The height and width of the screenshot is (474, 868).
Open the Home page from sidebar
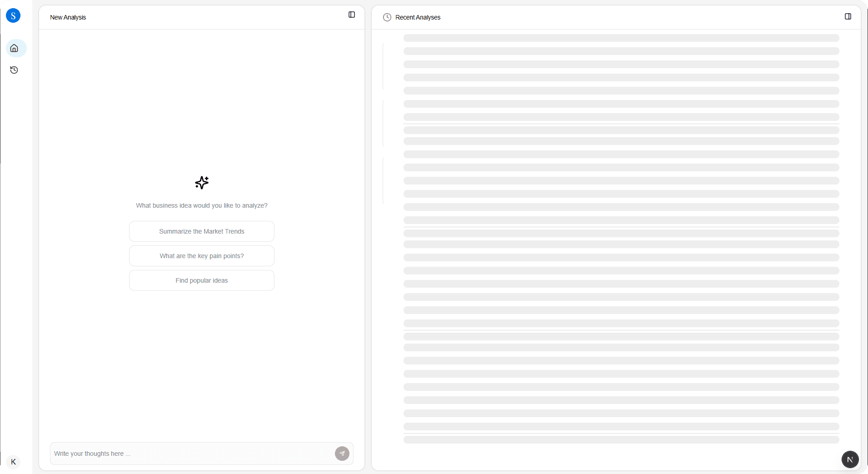tap(15, 48)
